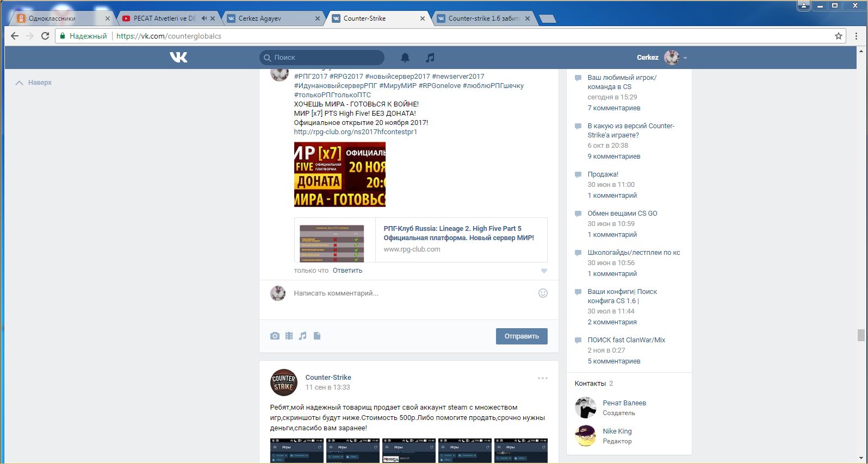868x464 pixels.
Task: Close the active Counter-Strike tab
Action: (x=423, y=18)
